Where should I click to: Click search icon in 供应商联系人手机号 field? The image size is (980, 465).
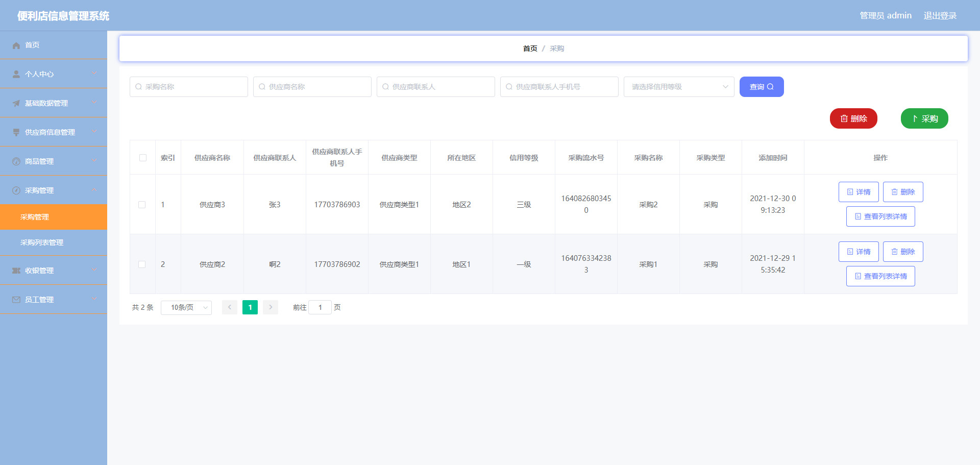pyautogui.click(x=509, y=87)
